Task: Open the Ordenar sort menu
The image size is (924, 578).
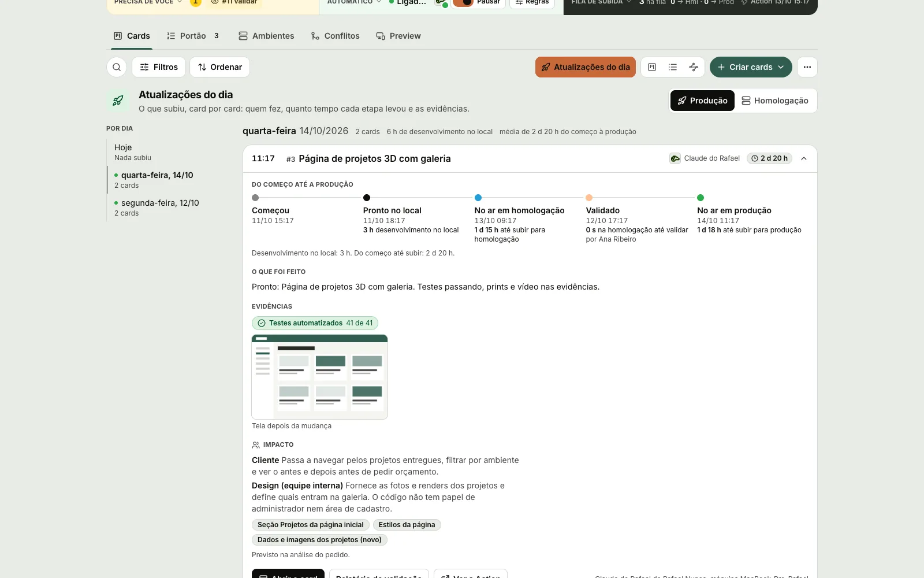Action: point(220,67)
